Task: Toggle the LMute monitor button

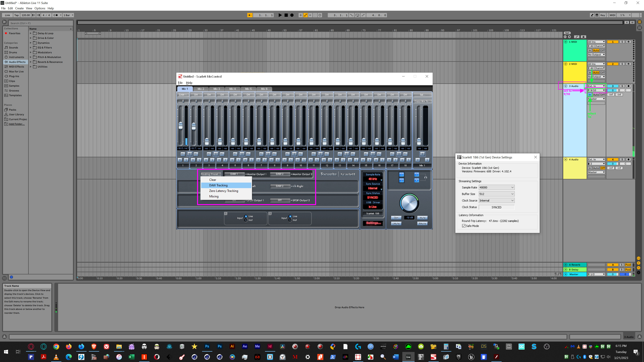Action: (x=396, y=224)
